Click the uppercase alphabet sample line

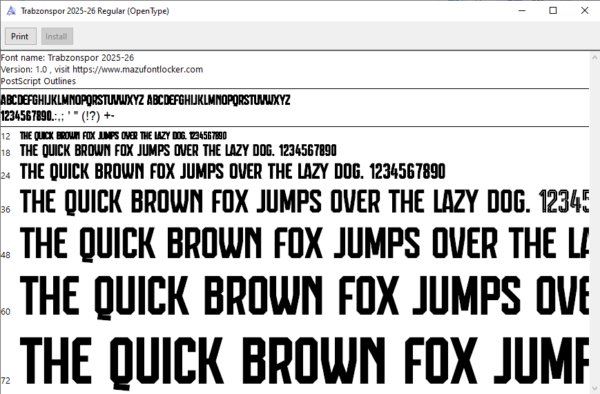(x=145, y=100)
